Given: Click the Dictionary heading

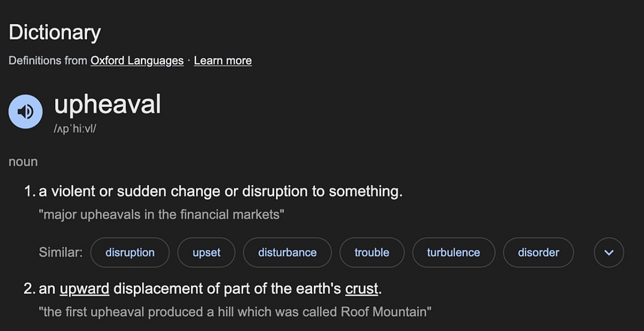Looking at the screenshot, I should (55, 32).
